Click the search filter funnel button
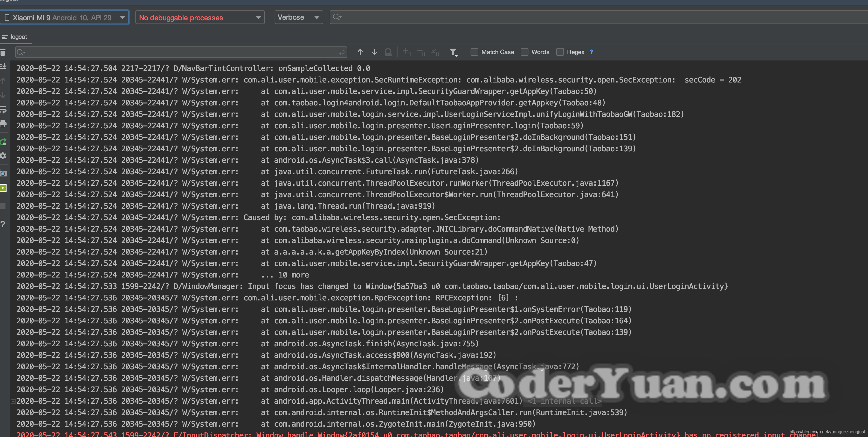 tap(453, 52)
